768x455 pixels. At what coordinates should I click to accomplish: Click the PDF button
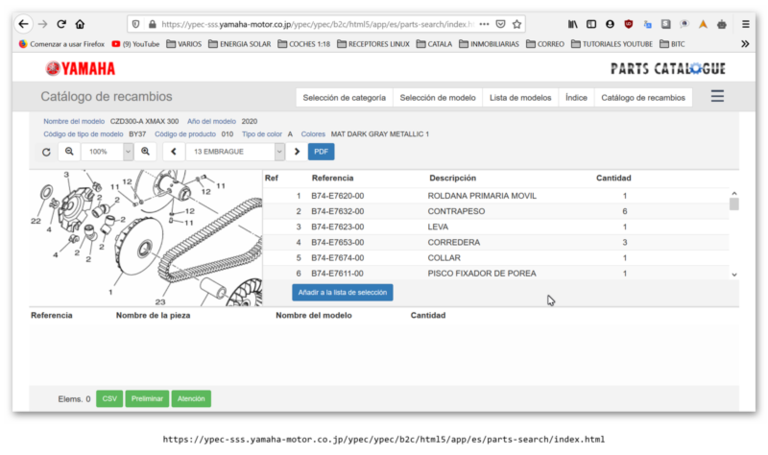pos(321,152)
